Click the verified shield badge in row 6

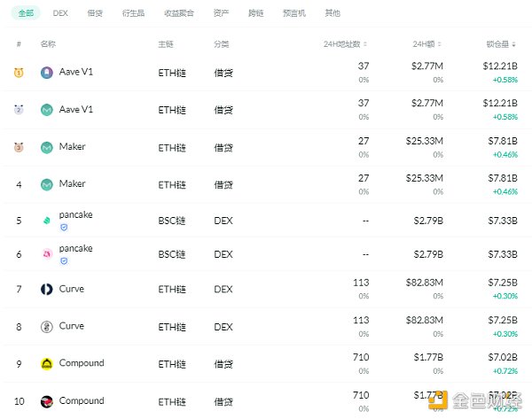[63, 261]
